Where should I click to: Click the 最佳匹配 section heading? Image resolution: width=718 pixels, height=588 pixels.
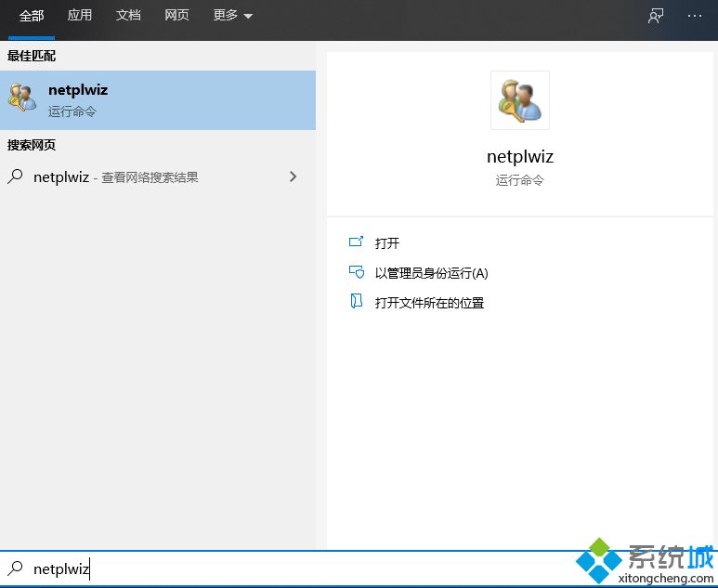(x=32, y=56)
